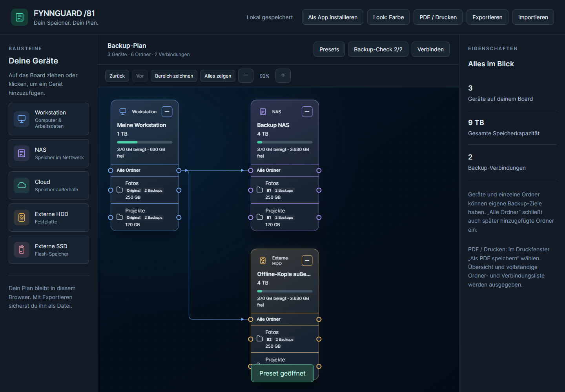Toggle the Bereich zeichnen tool

click(174, 76)
